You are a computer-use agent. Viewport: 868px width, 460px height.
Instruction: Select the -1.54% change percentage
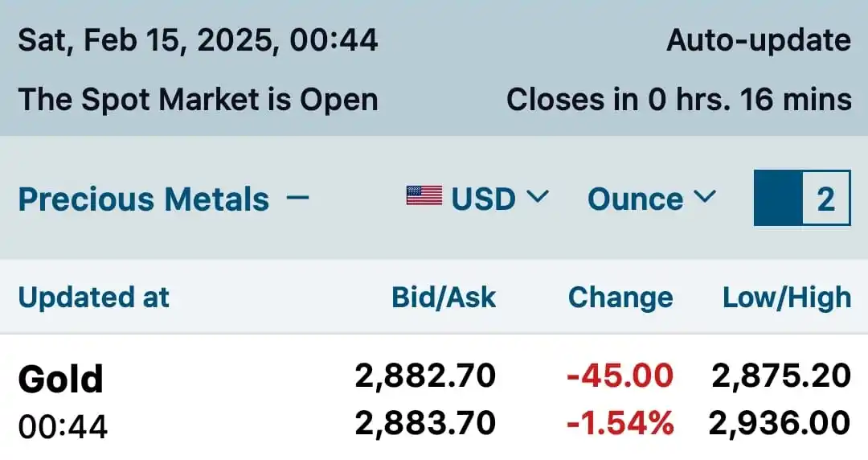coord(620,423)
